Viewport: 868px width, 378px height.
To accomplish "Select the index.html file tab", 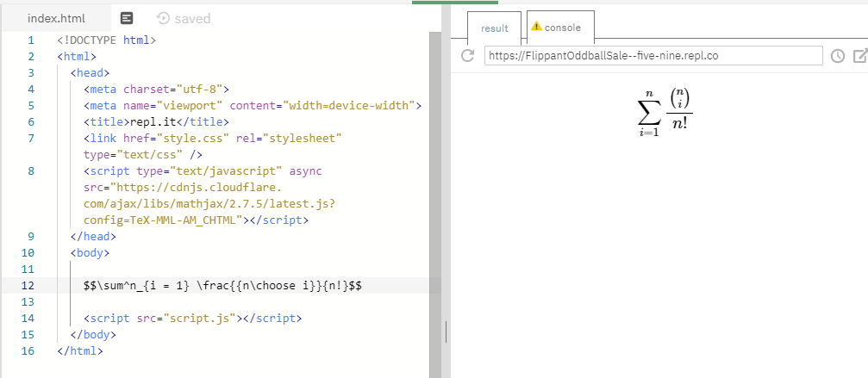I will coord(56,18).
